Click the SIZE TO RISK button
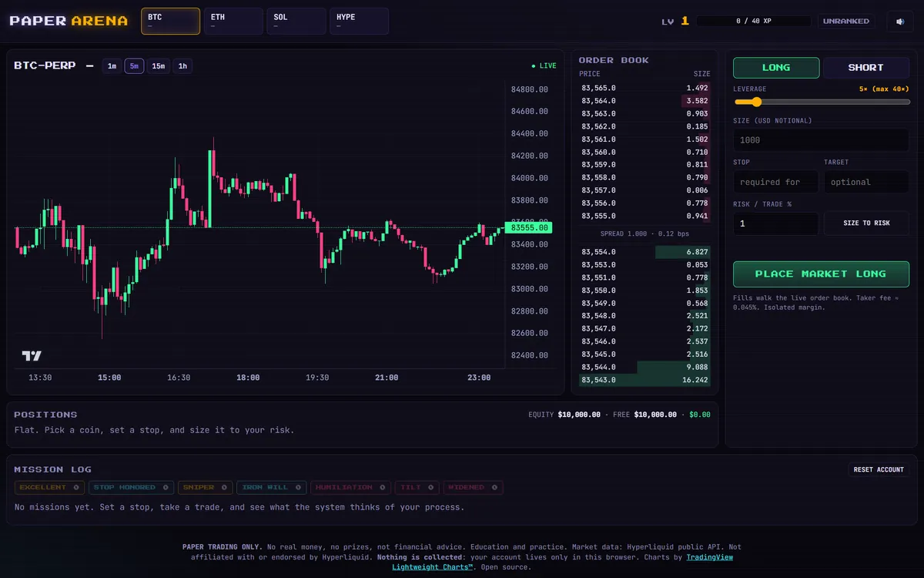This screenshot has width=924, height=578. [x=866, y=223]
